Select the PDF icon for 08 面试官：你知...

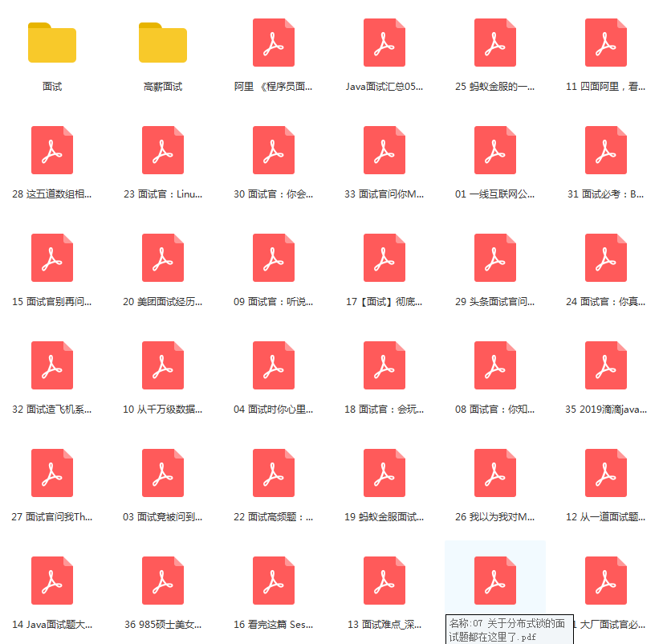coord(495,365)
